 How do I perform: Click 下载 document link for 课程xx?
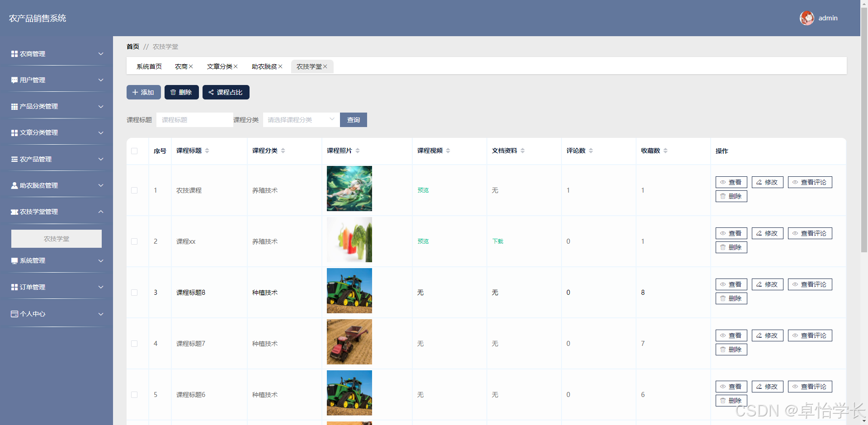point(498,241)
